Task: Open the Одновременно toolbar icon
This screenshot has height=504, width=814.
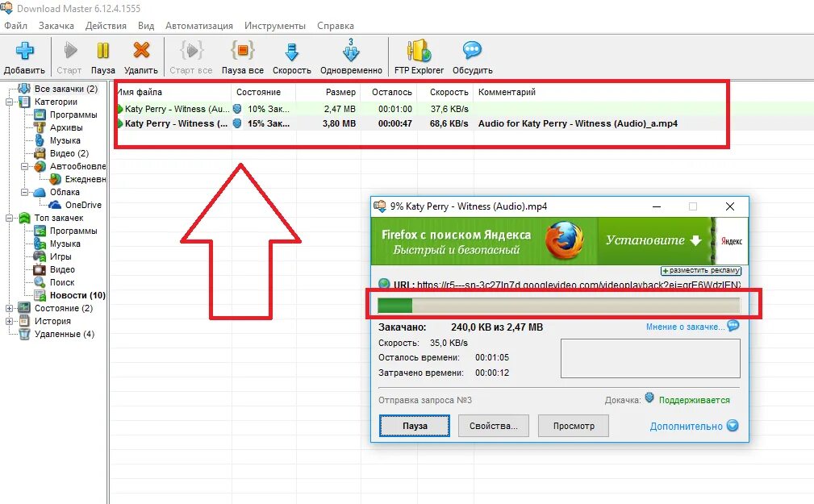Action: (351, 51)
